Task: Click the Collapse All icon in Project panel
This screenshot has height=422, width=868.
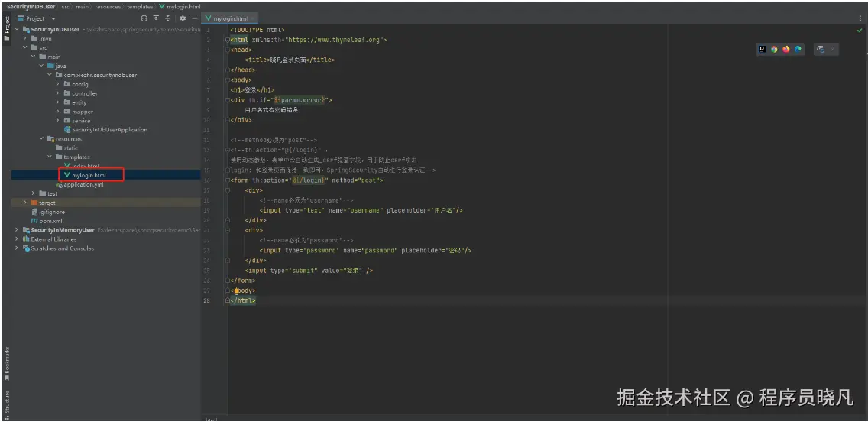Action: 168,18
